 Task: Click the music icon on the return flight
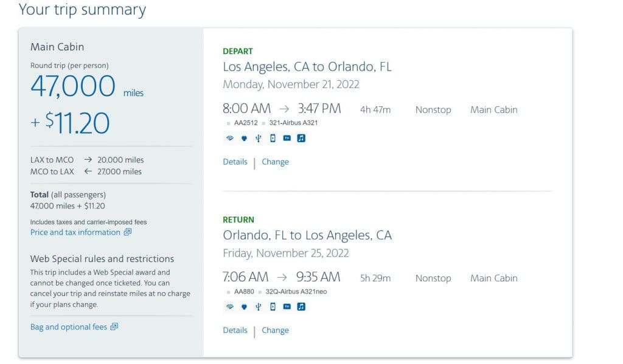tap(301, 306)
